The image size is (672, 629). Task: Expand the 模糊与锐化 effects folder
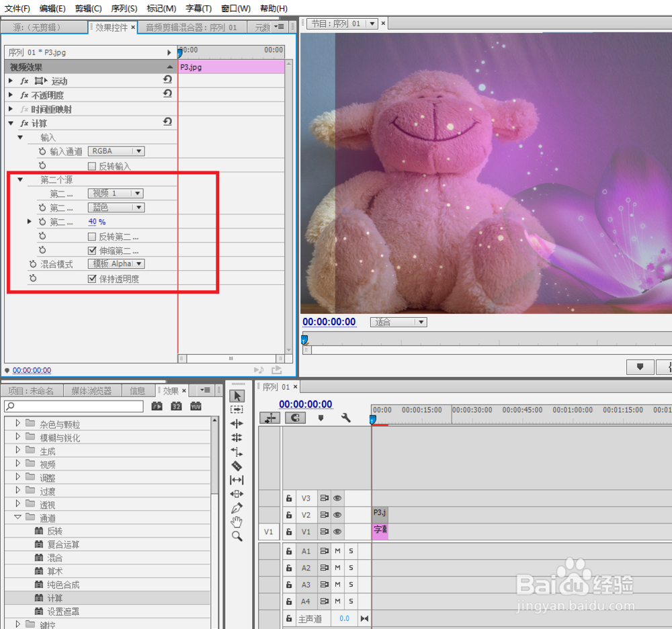click(17, 437)
